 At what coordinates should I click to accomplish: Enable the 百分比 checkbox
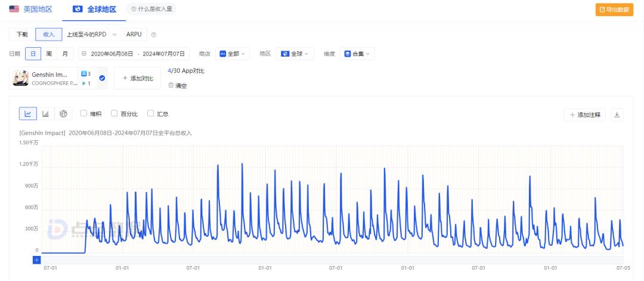tap(114, 113)
